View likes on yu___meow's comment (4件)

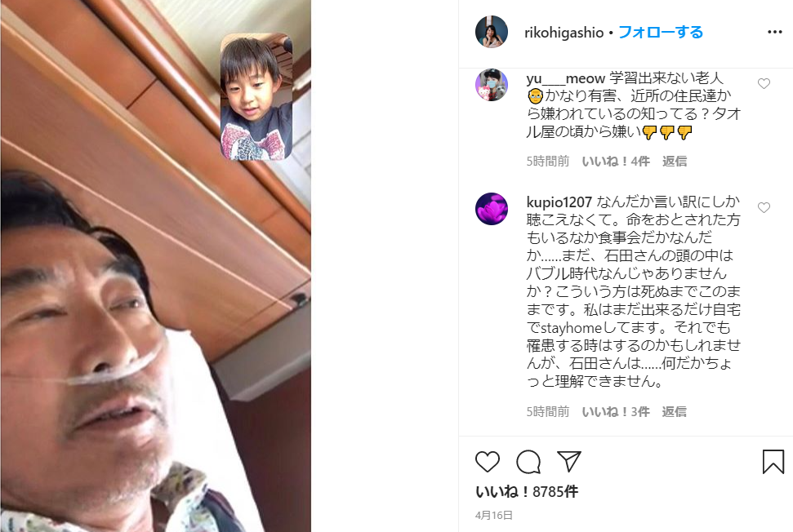pyautogui.click(x=616, y=162)
